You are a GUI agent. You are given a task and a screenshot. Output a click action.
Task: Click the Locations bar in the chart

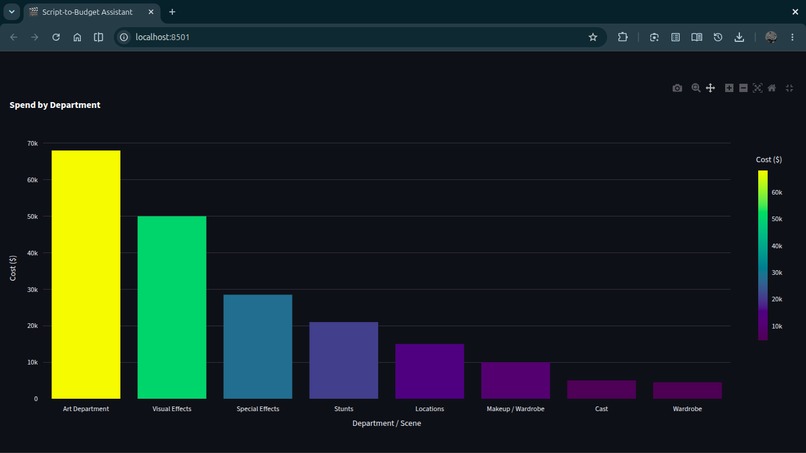[429, 371]
